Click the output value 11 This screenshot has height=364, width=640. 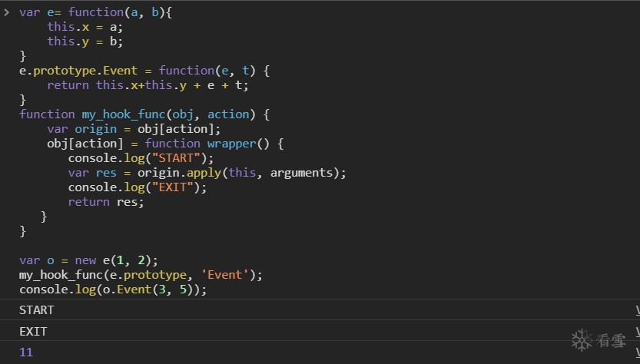coord(25,352)
